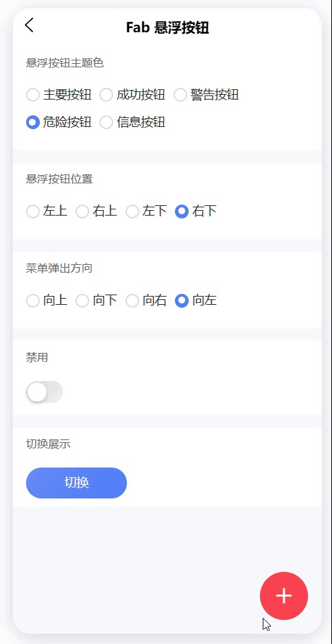The height and width of the screenshot is (644, 332).
Task: Set menu direction to 向上
Action: click(x=47, y=301)
